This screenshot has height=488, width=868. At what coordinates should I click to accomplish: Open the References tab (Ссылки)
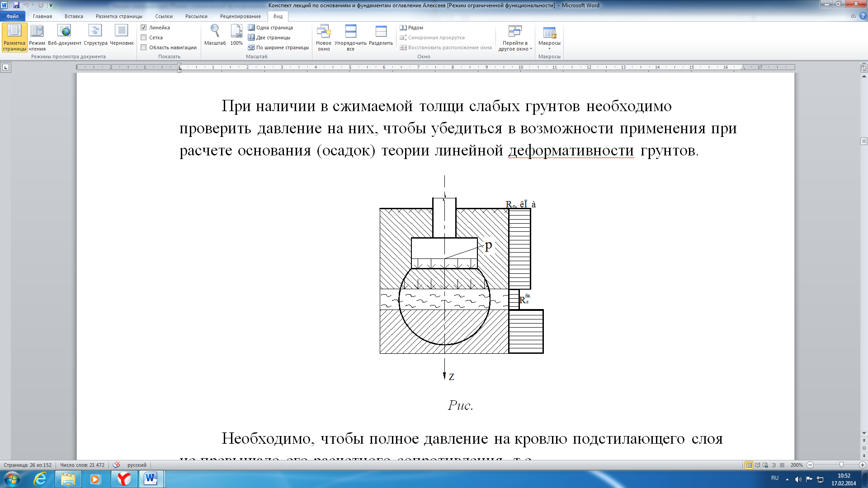pyautogui.click(x=164, y=16)
